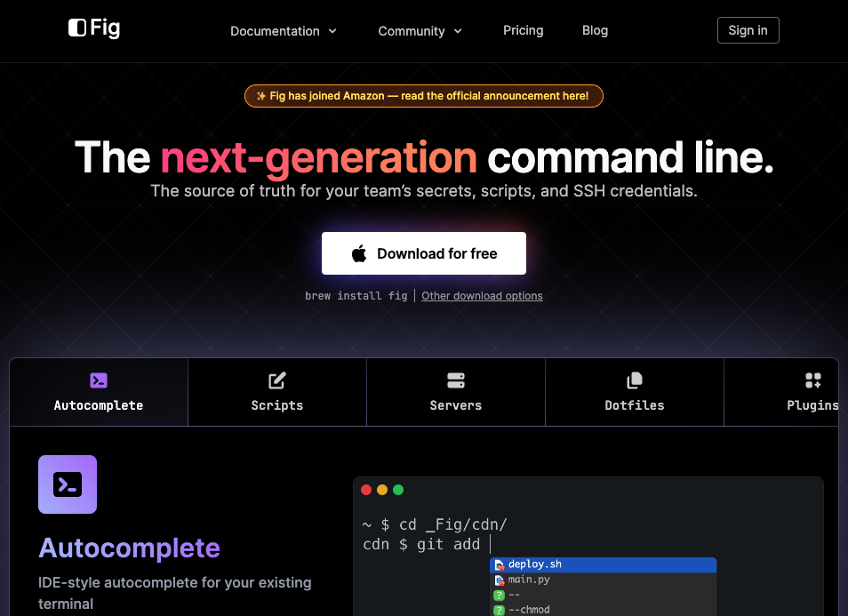Screen dimensions: 848x616
Task: Click the Sign in button
Action: (x=748, y=30)
